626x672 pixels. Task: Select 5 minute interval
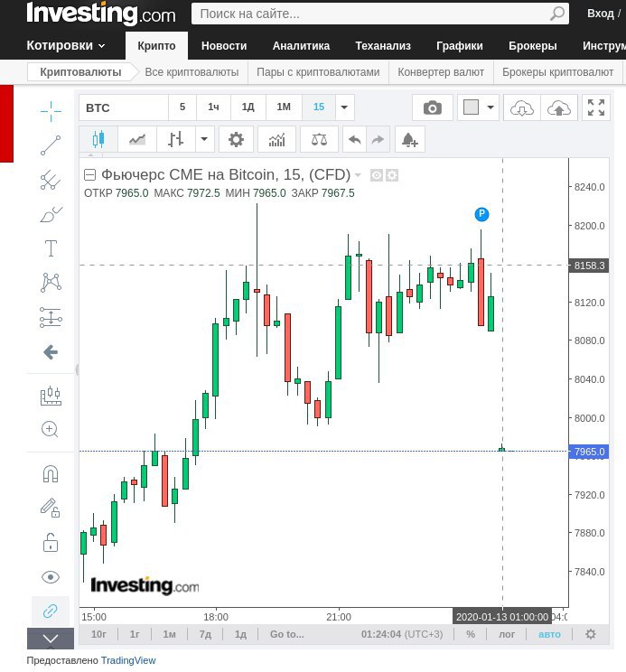click(182, 107)
